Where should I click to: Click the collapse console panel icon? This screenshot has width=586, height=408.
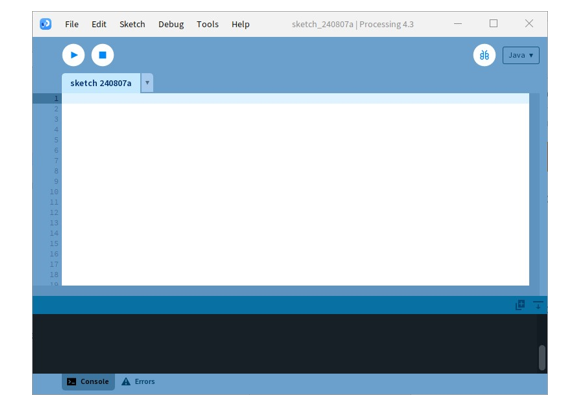coord(538,305)
